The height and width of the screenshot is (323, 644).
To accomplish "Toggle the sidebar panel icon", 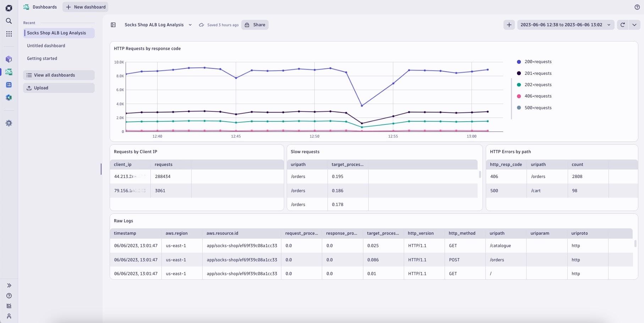I will (113, 25).
